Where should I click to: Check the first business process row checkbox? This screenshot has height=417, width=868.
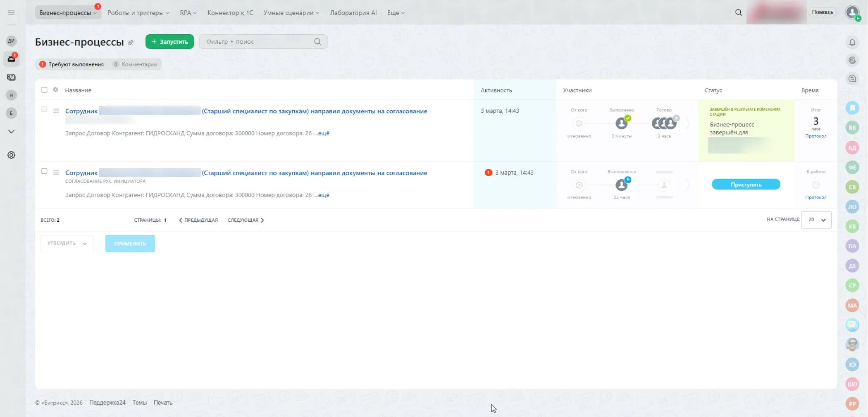(x=44, y=109)
